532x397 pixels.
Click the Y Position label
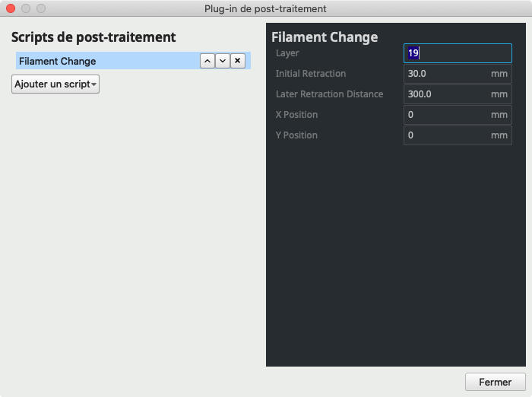(x=296, y=135)
